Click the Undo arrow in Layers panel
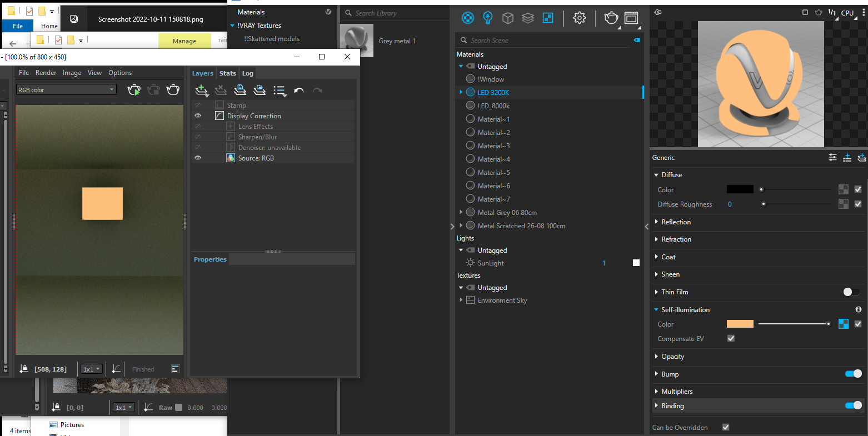This screenshot has height=436, width=868. (x=299, y=91)
